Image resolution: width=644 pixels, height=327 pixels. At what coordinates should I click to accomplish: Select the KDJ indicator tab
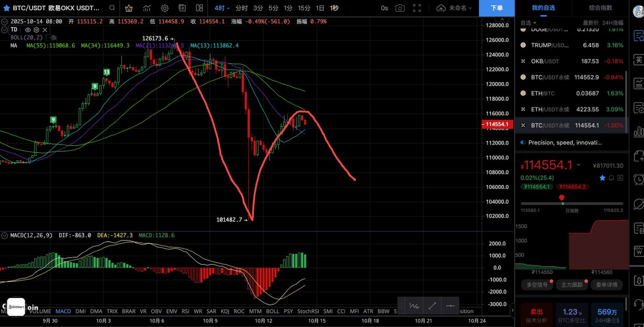point(225,311)
